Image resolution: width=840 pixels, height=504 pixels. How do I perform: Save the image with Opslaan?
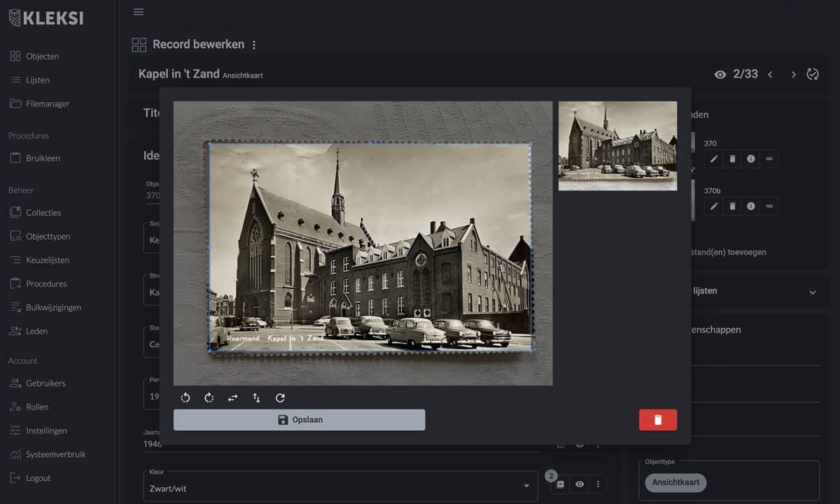(299, 420)
